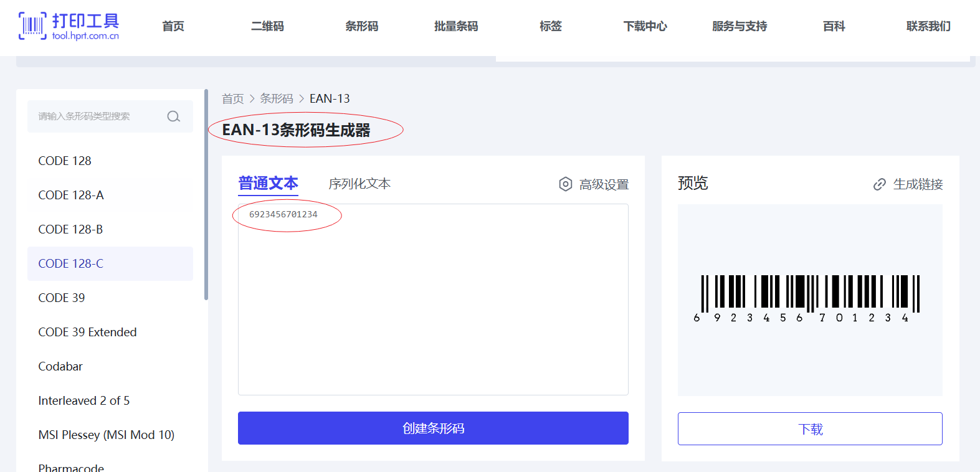
Task: Select CODE 128-C in barcode list
Action: tap(110, 263)
